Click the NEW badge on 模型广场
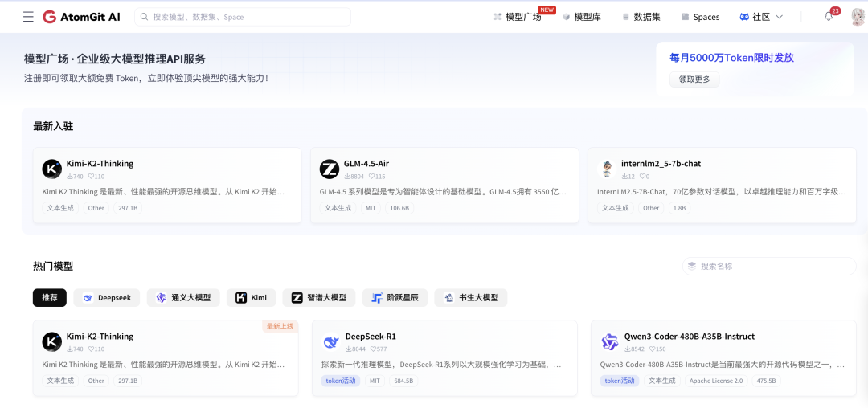 click(x=547, y=10)
